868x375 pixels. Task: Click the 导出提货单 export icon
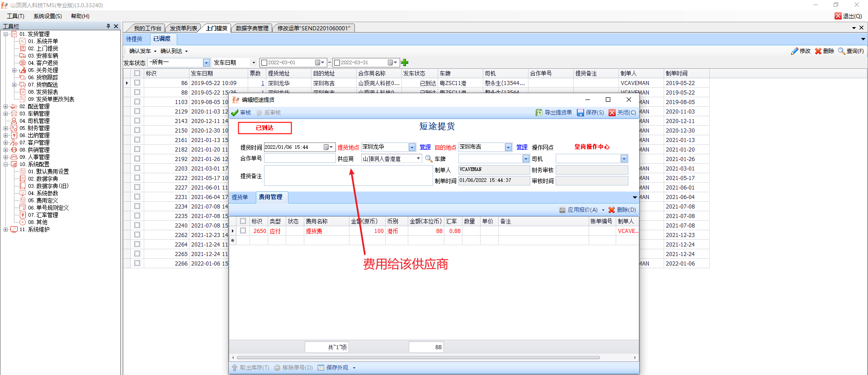[x=539, y=113]
